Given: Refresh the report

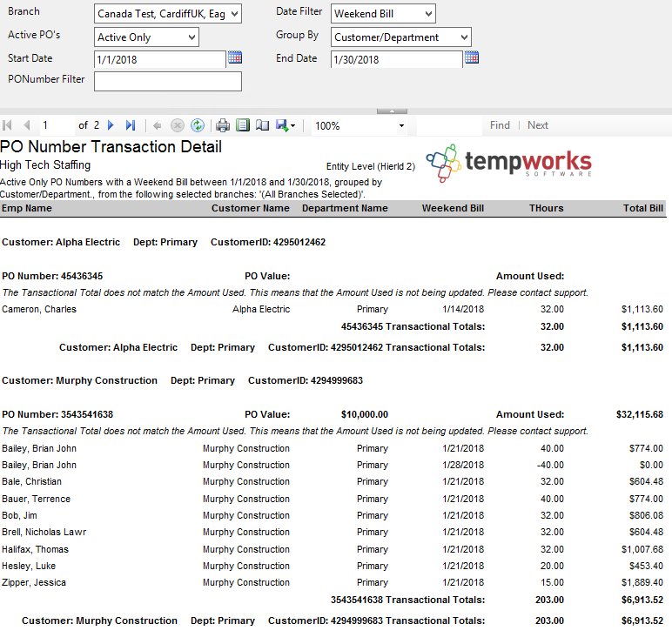Looking at the screenshot, I should (x=198, y=125).
